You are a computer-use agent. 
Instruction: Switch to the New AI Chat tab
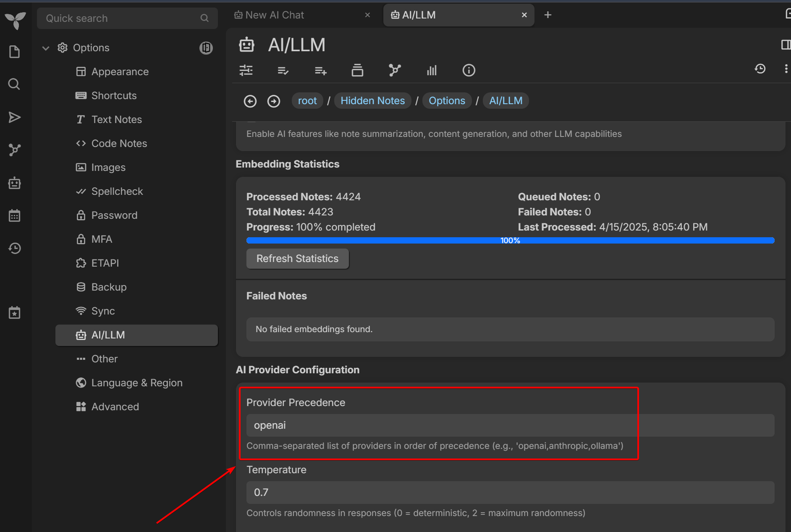[275, 15]
